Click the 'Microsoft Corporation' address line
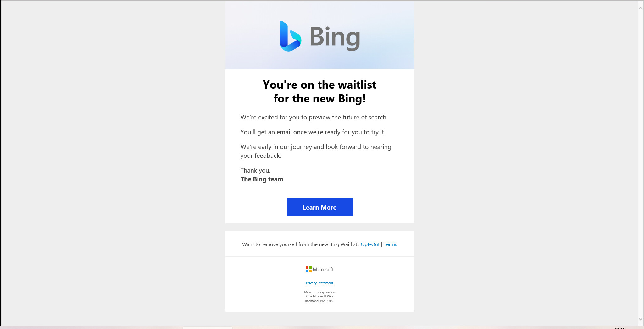 click(x=319, y=292)
